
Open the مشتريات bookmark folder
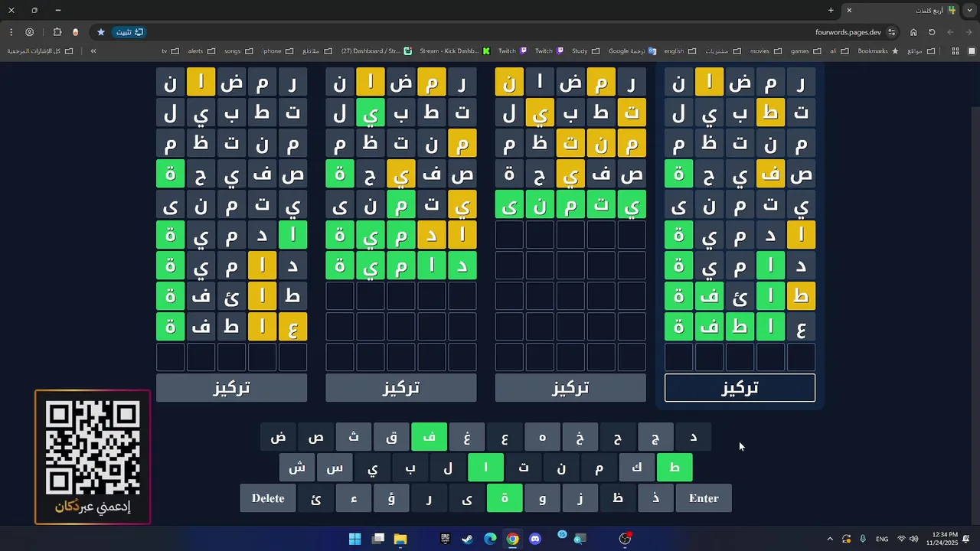tap(722, 51)
